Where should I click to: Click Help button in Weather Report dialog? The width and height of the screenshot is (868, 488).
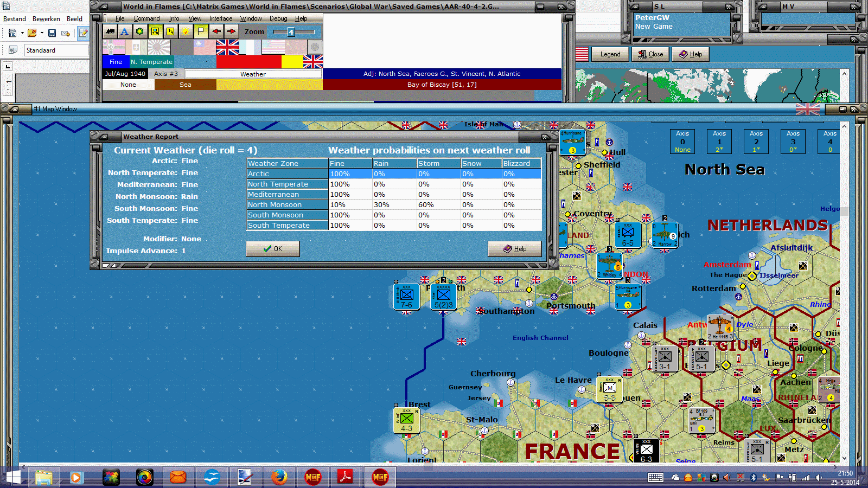pyautogui.click(x=514, y=249)
